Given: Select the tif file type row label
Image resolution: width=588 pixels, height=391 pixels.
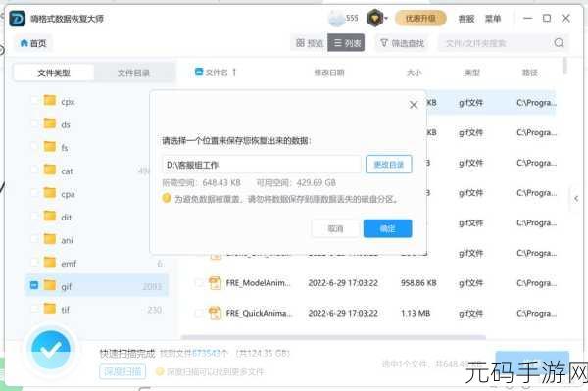Looking at the screenshot, I should pos(66,310).
